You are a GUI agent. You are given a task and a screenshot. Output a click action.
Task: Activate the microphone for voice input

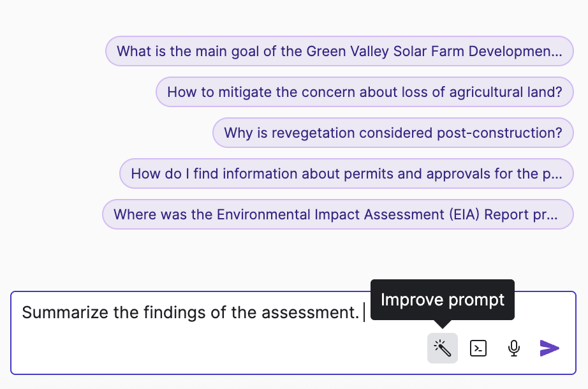(514, 348)
